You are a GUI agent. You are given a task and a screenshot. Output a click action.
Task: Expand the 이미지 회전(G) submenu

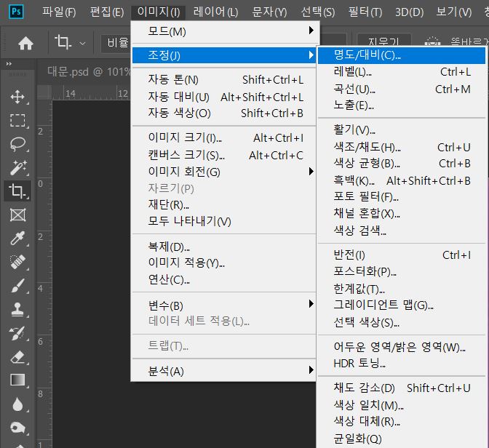225,172
